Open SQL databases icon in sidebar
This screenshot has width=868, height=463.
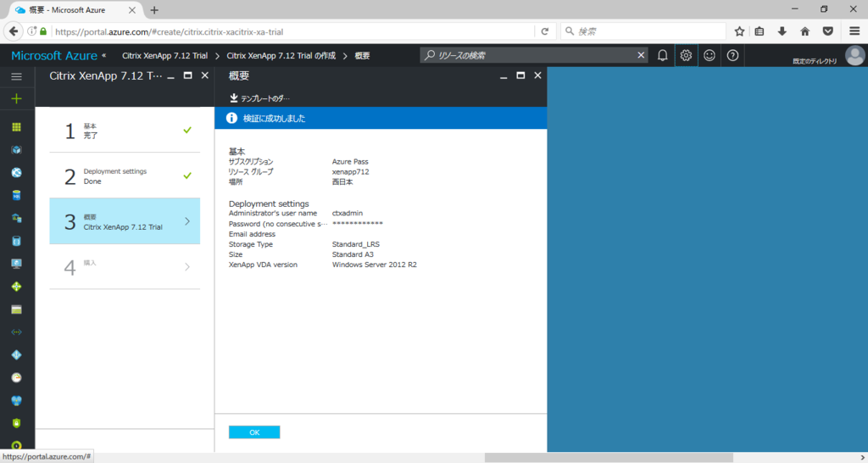coord(17,196)
